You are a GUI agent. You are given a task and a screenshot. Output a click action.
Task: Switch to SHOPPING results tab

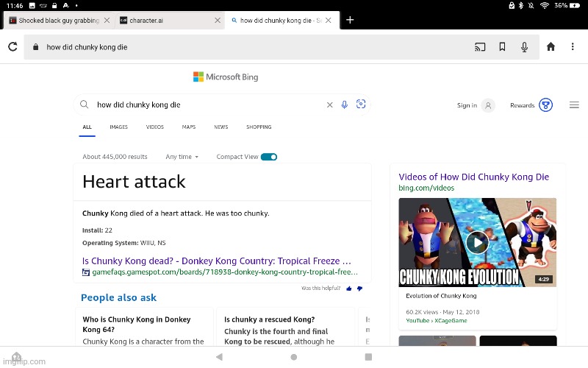[x=259, y=127]
